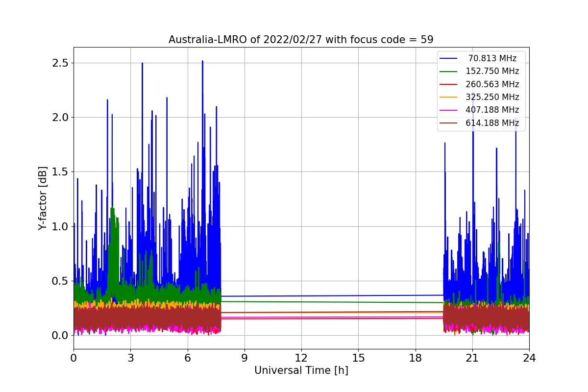Click the y-axis tick label 0.5

pyautogui.click(x=60, y=281)
